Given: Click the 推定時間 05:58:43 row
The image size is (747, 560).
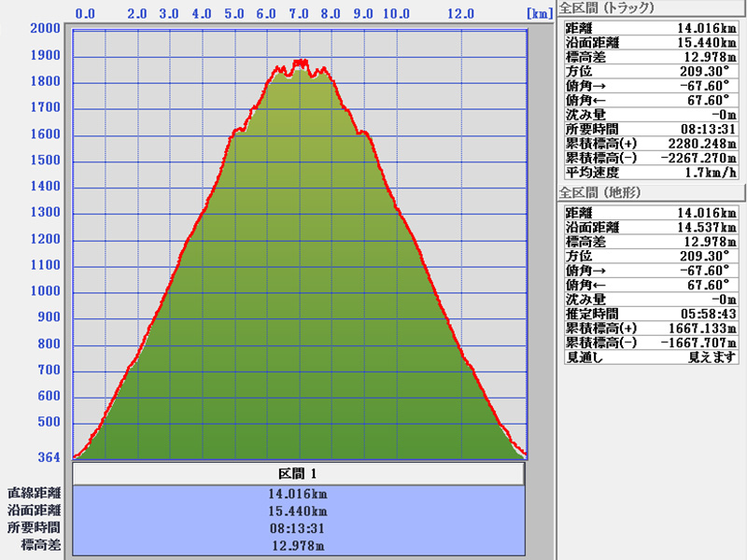Looking at the screenshot, I should point(651,314).
